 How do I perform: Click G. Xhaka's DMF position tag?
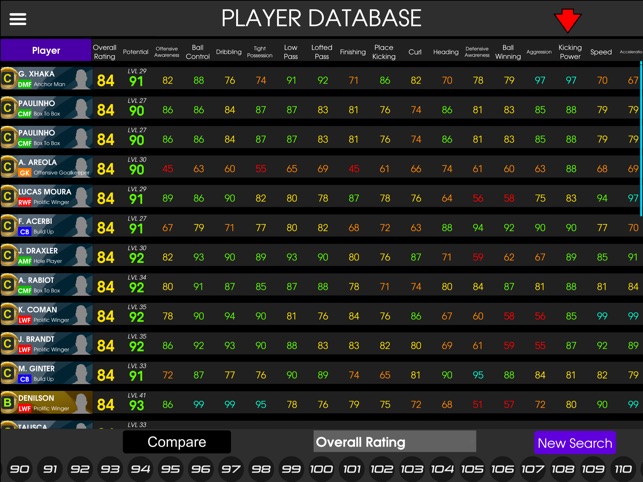pyautogui.click(x=25, y=85)
